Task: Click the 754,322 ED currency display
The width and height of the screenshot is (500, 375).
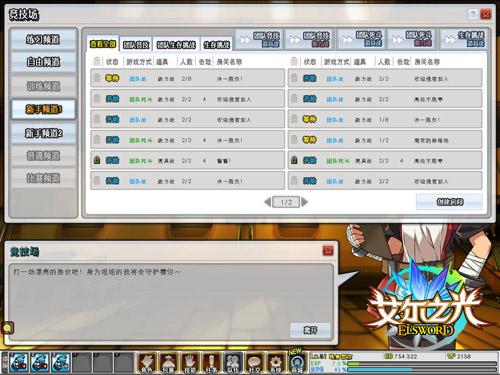Action: (x=401, y=356)
